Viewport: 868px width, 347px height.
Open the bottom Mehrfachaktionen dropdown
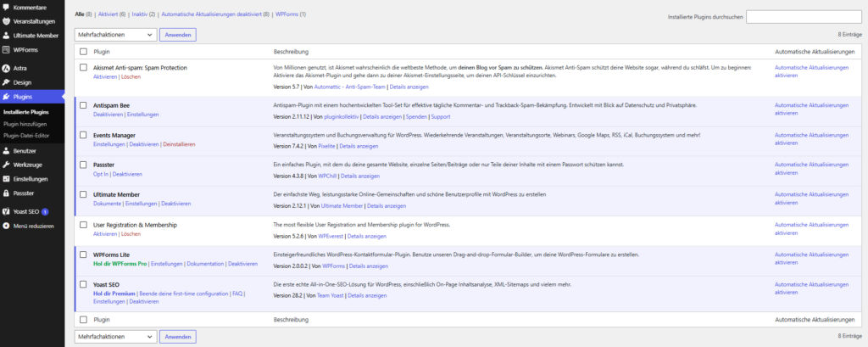tap(115, 337)
